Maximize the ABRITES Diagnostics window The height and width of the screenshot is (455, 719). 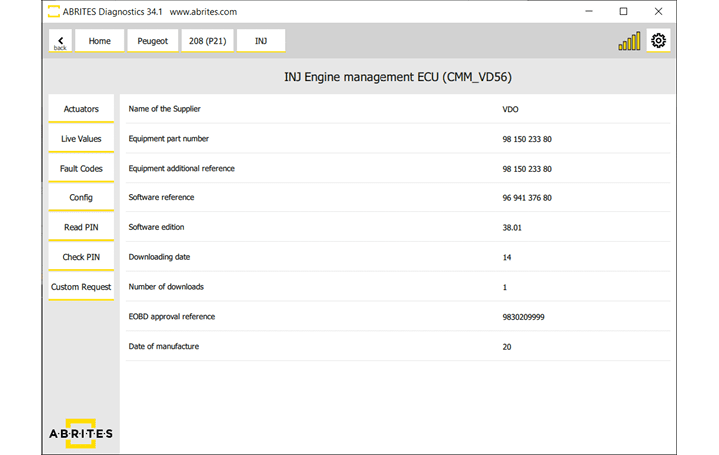click(x=623, y=12)
